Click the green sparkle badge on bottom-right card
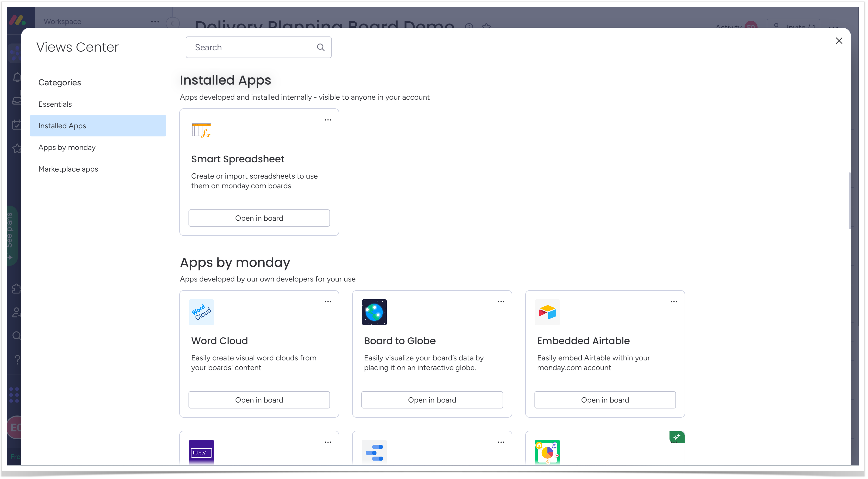Viewport: 868px width, 479px height. [x=677, y=437]
